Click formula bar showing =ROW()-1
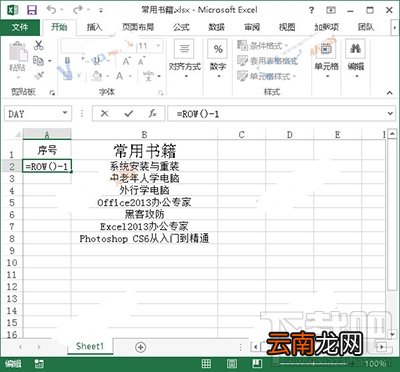 tap(277, 114)
